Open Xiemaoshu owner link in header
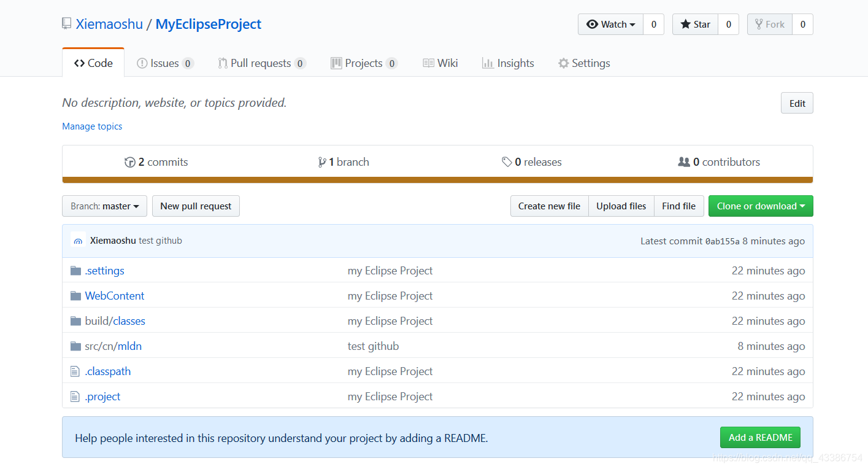Image resolution: width=868 pixels, height=469 pixels. (x=109, y=24)
